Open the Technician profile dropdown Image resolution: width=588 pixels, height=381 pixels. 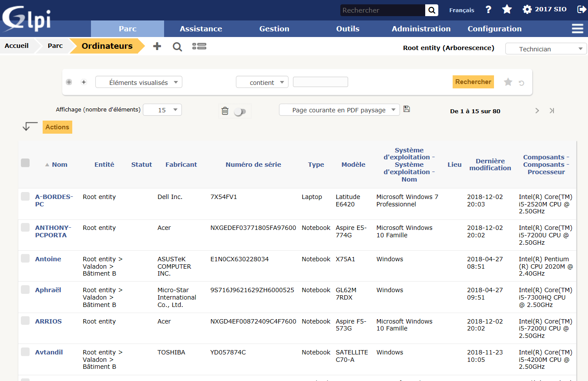click(x=546, y=49)
